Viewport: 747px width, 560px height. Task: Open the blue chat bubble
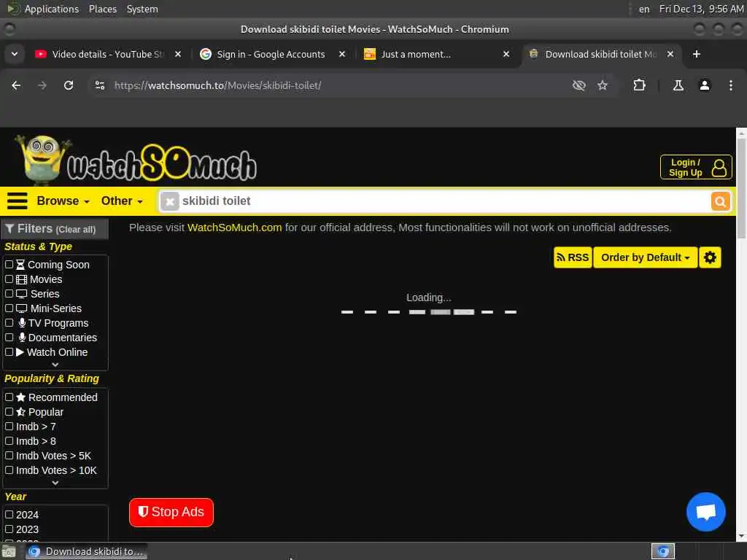705,512
